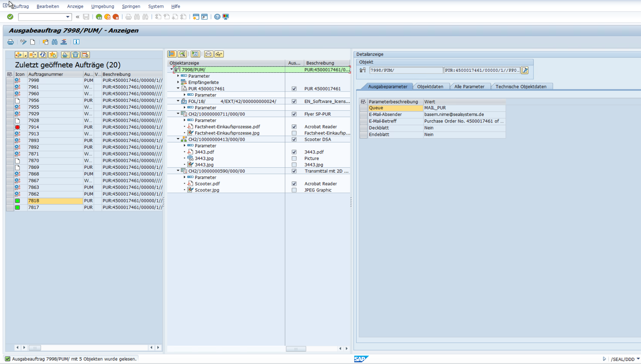
Task: Click the green Enter checkmark icon
Action: pyautogui.click(x=10, y=17)
